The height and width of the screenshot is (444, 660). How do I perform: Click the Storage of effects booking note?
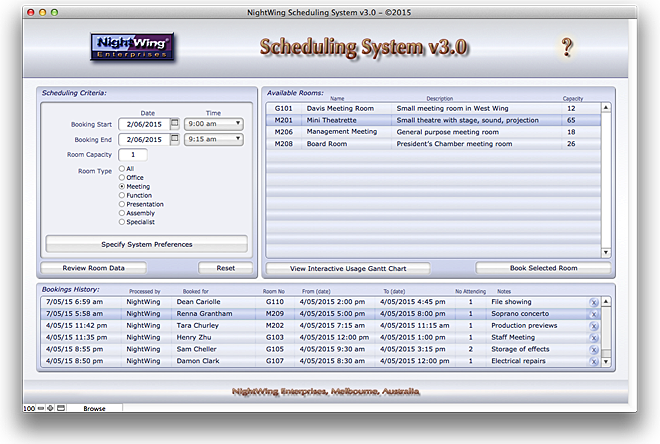click(x=520, y=349)
